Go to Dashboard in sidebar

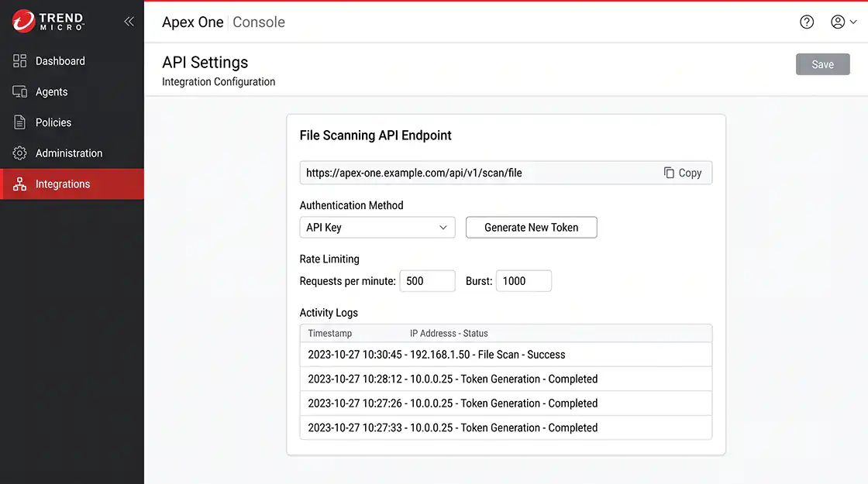pyautogui.click(x=72, y=61)
